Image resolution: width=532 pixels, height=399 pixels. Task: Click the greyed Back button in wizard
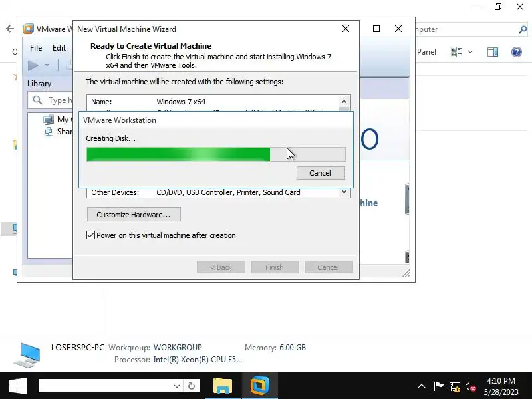[x=221, y=267]
